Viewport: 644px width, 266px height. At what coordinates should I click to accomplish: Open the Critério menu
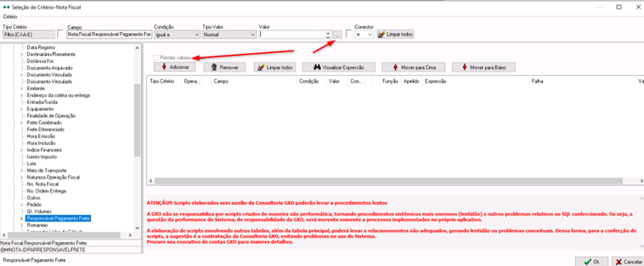[10, 17]
